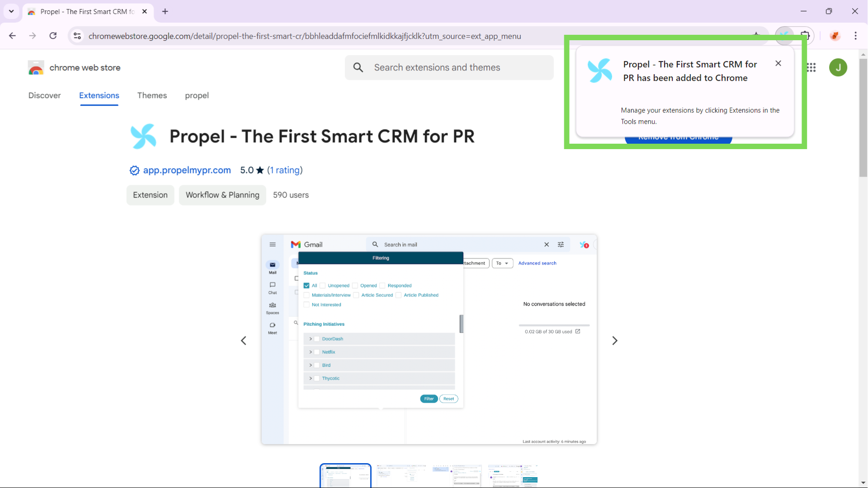
Task: Open the Chrome extensions puzzle menu
Action: tap(805, 35)
